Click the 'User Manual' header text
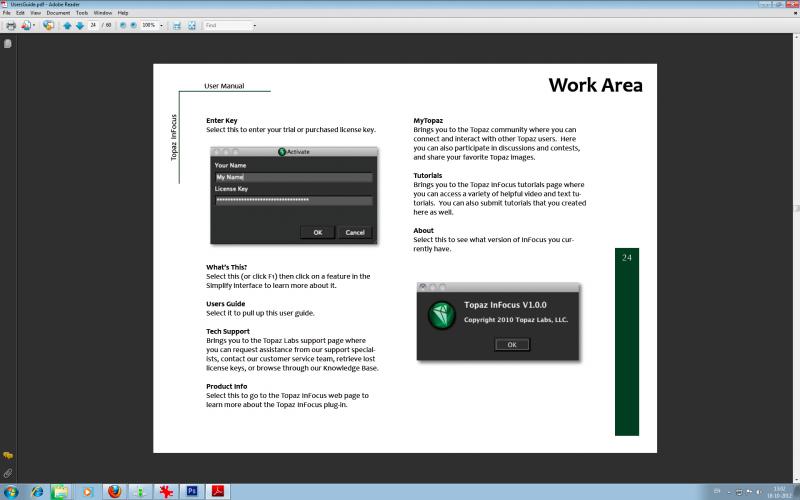The width and height of the screenshot is (800, 500). pos(224,86)
